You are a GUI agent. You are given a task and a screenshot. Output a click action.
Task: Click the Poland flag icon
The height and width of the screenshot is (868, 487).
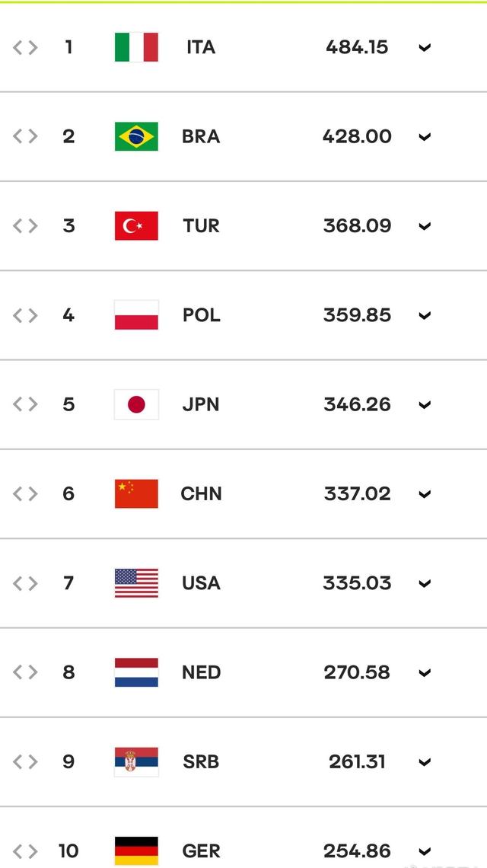[136, 315]
